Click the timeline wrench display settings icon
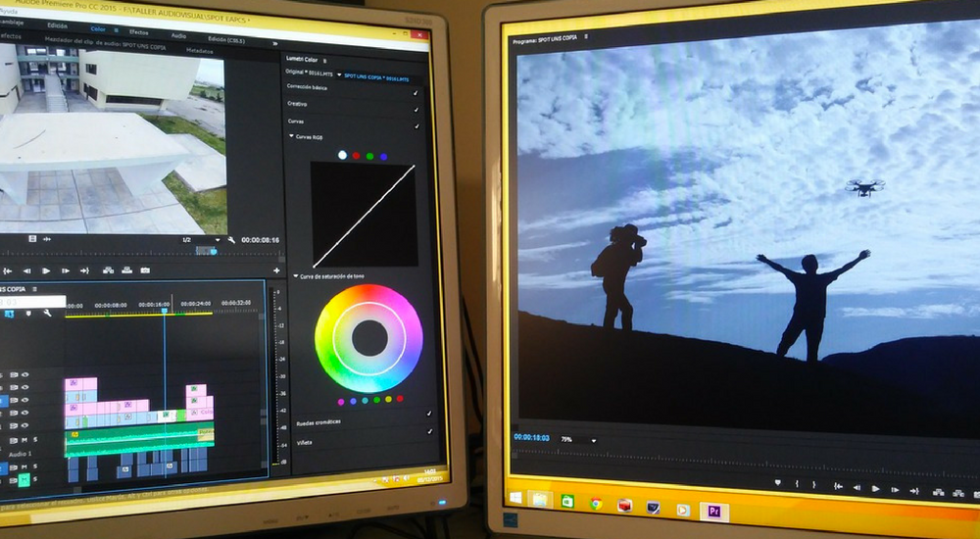The image size is (980, 539). (x=45, y=314)
